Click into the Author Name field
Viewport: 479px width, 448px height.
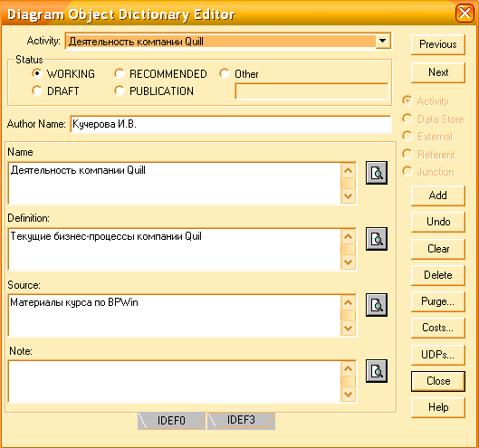(x=231, y=124)
